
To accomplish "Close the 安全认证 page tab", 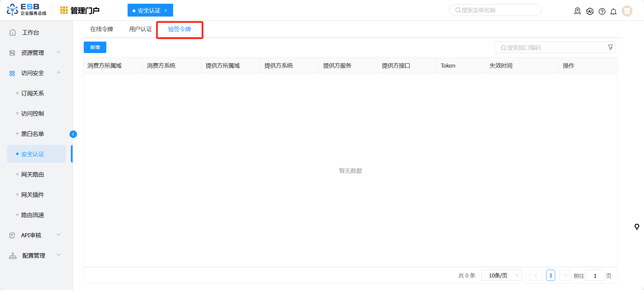I will pyautogui.click(x=166, y=10).
